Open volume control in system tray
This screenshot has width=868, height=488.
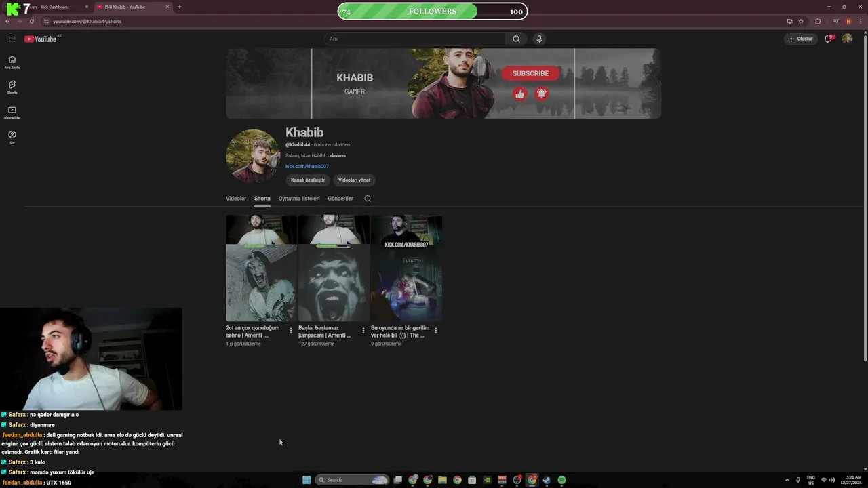[x=832, y=480]
